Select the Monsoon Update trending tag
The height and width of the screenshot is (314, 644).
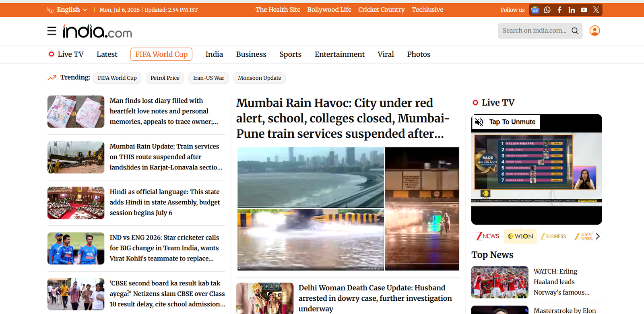point(260,78)
